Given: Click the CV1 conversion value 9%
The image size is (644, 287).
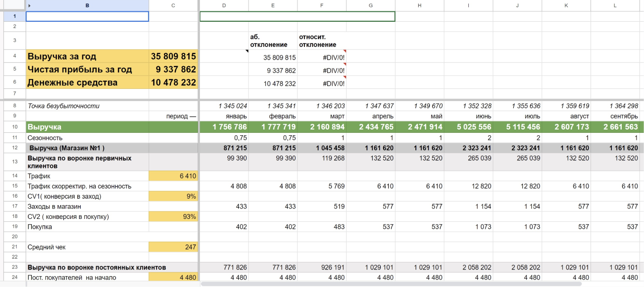Looking at the screenshot, I should [173, 196].
